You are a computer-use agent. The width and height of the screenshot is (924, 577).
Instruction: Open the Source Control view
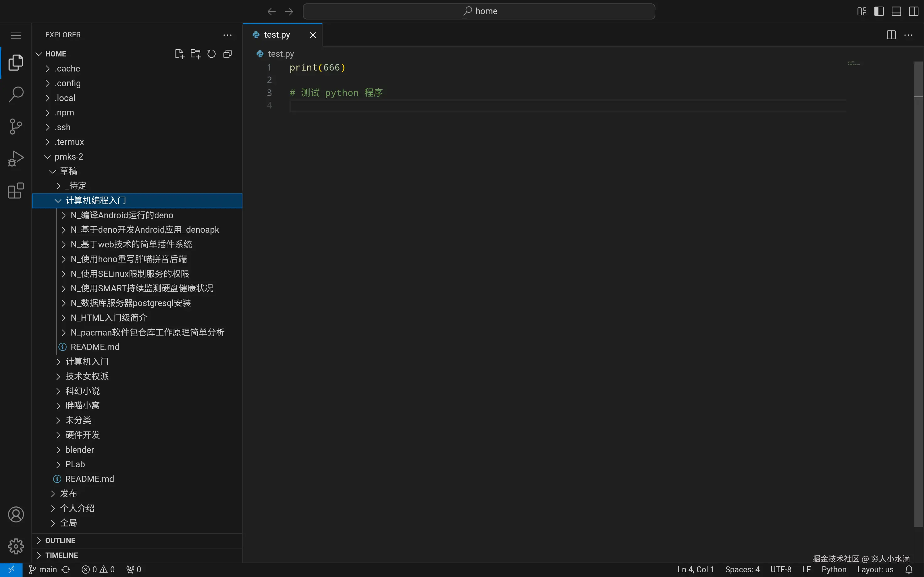point(16,126)
